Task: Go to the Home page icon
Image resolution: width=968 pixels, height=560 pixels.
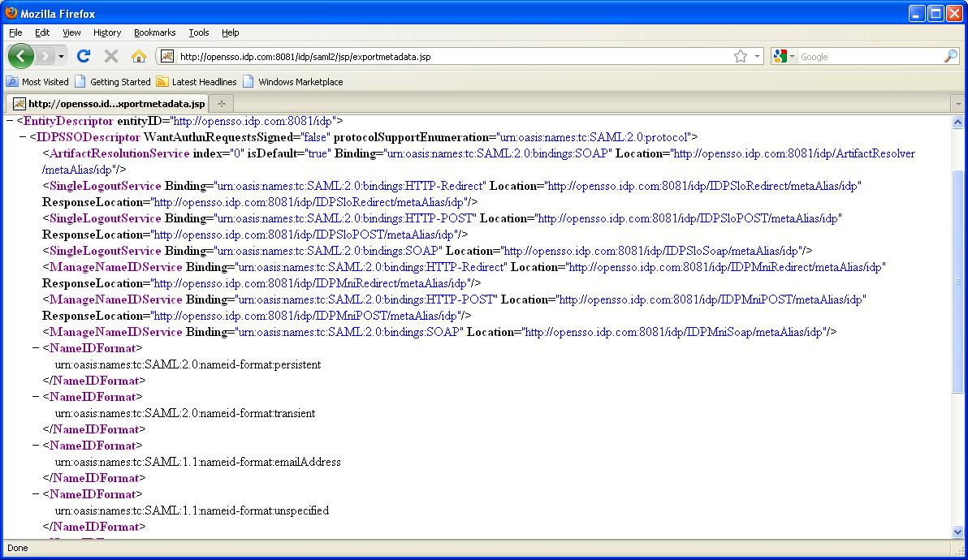Action: [x=138, y=56]
